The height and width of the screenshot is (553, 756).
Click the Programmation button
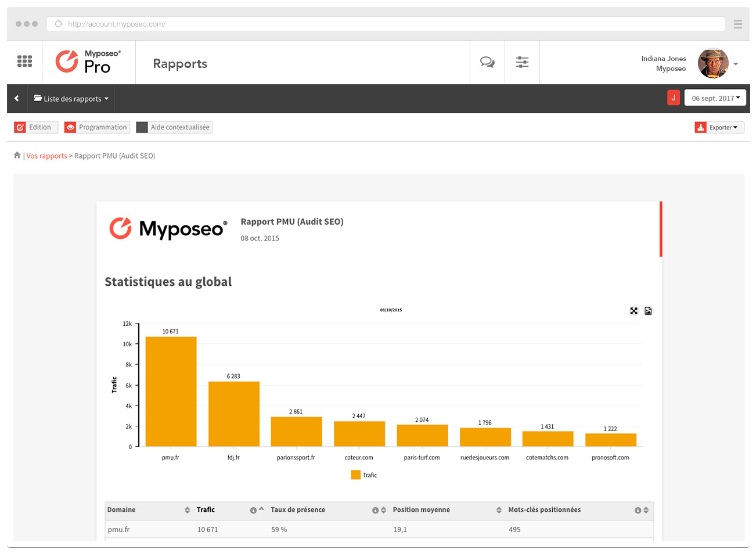(97, 127)
